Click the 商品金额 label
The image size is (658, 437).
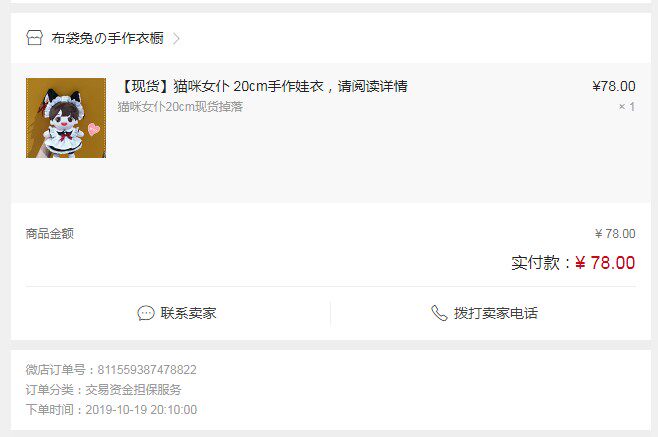pos(50,233)
